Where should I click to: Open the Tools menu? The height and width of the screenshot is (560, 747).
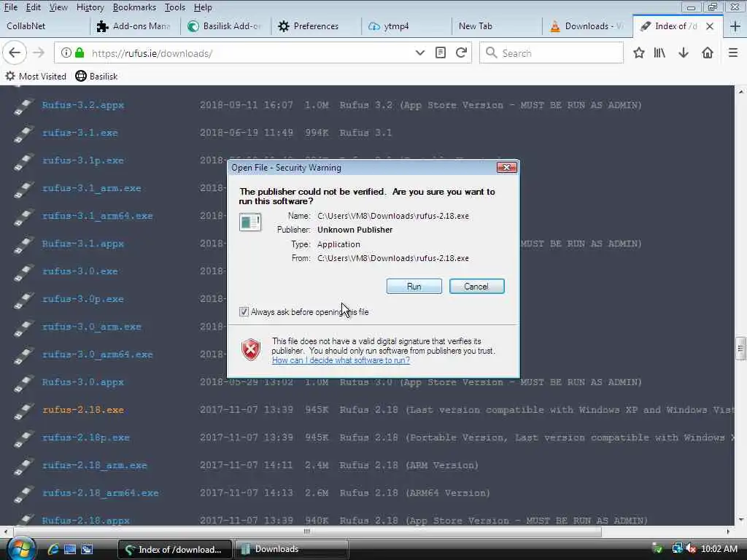(175, 7)
